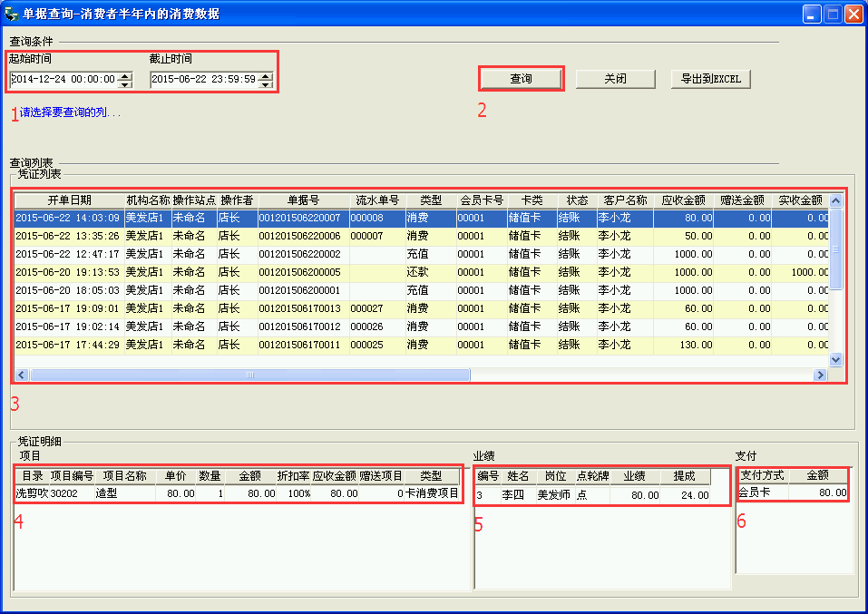The width and height of the screenshot is (868, 614).
Task: Export results with 导出到EXCEL button
Action: 711,79
